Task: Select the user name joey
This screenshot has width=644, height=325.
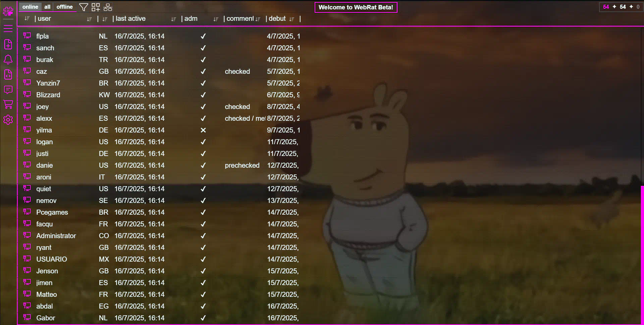Action: point(43,107)
